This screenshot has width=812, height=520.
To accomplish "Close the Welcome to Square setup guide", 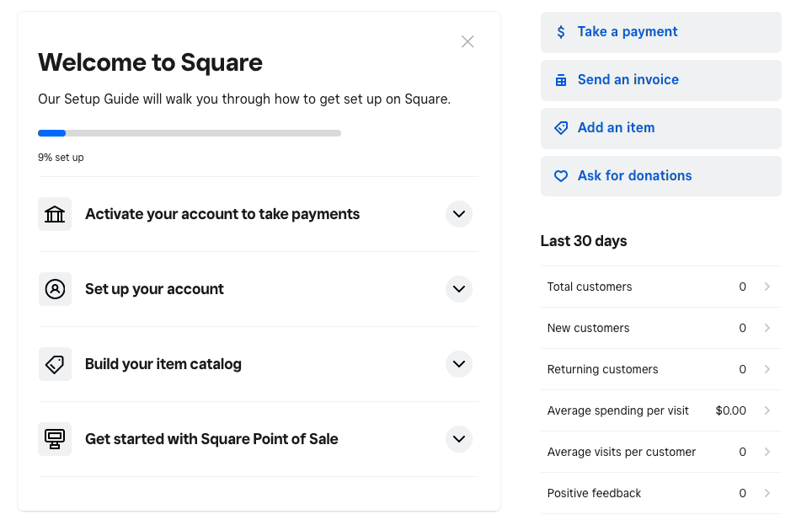I will tap(467, 41).
